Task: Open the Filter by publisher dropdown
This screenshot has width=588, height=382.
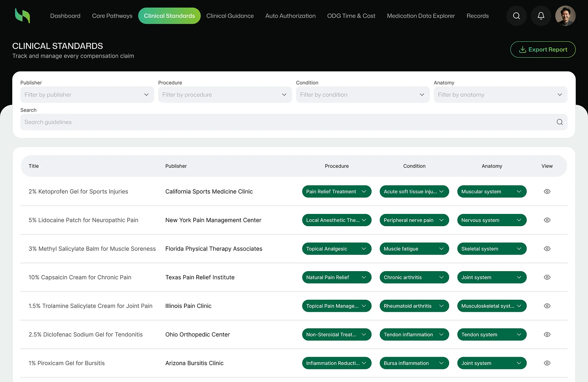Action: [x=87, y=94]
